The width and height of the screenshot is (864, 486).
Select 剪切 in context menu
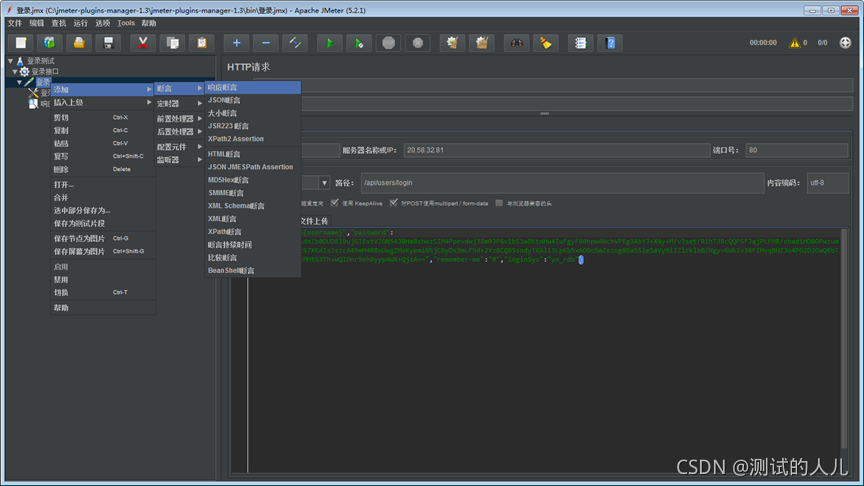click(102, 117)
